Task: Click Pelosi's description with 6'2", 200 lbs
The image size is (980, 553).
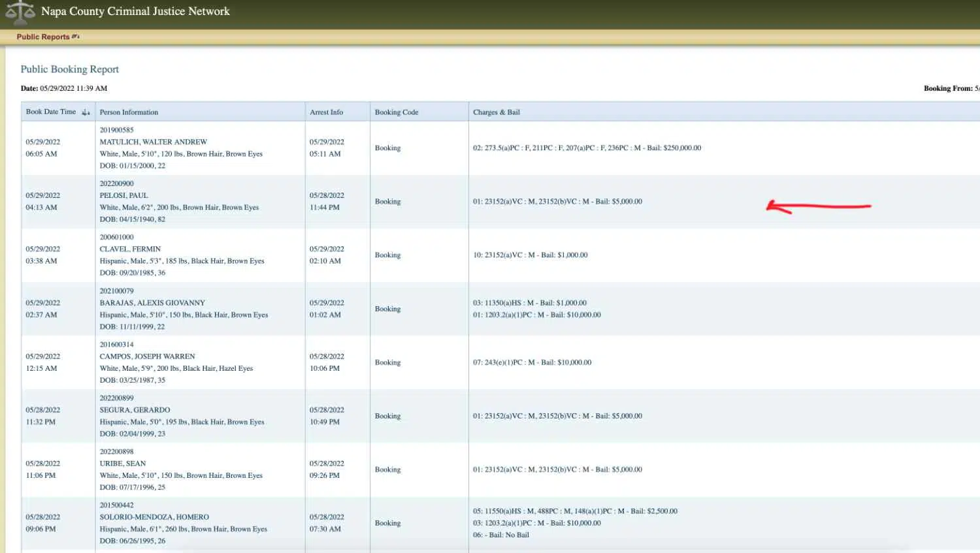Action: click(x=179, y=208)
